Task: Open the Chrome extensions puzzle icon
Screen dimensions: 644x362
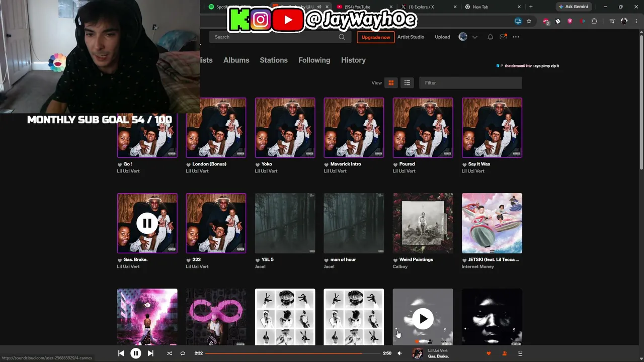Action: pos(594,21)
